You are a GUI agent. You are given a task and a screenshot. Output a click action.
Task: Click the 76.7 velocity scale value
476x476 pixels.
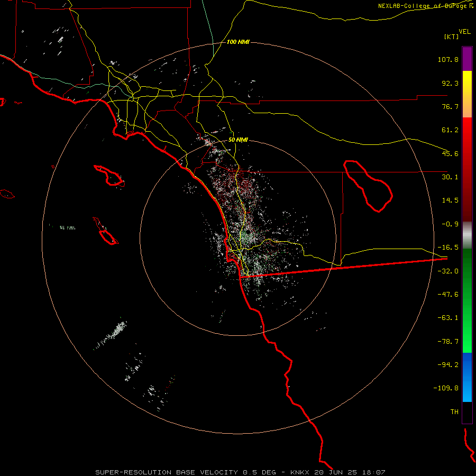click(450, 106)
